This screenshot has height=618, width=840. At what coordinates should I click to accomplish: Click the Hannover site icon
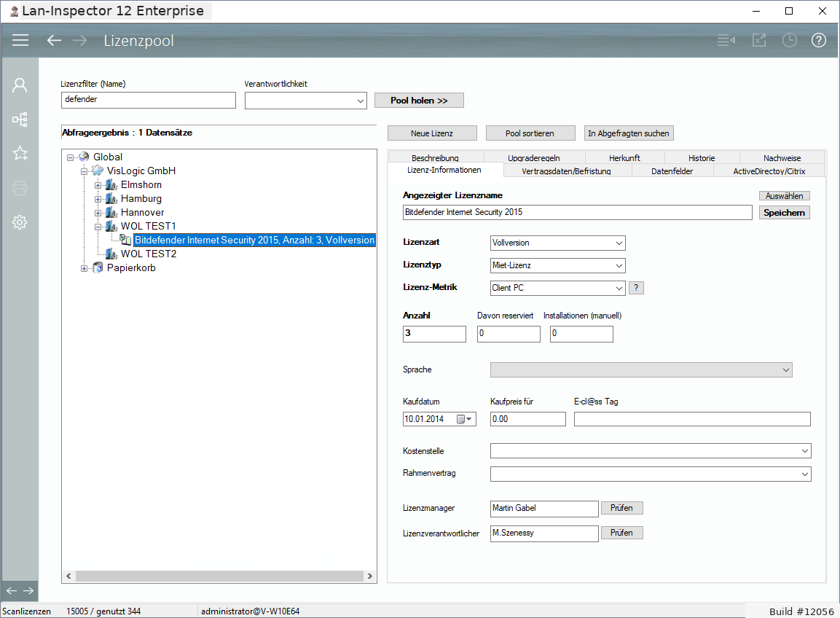(x=111, y=213)
